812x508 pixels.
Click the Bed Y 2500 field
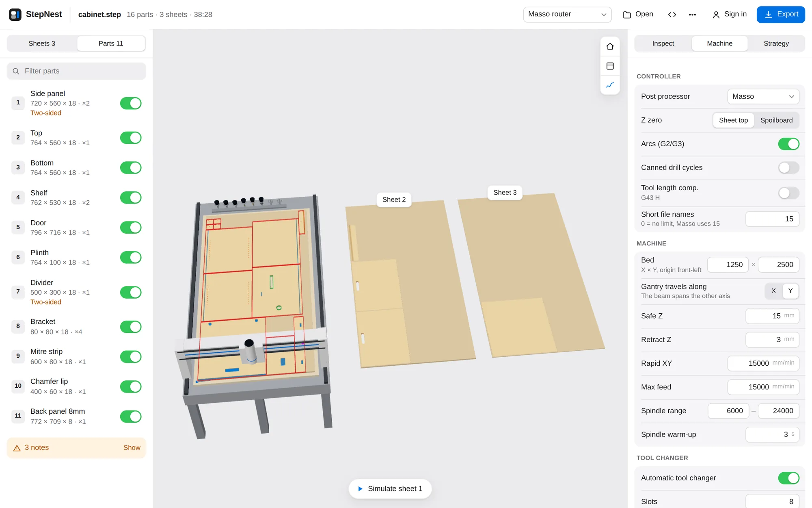pyautogui.click(x=778, y=265)
